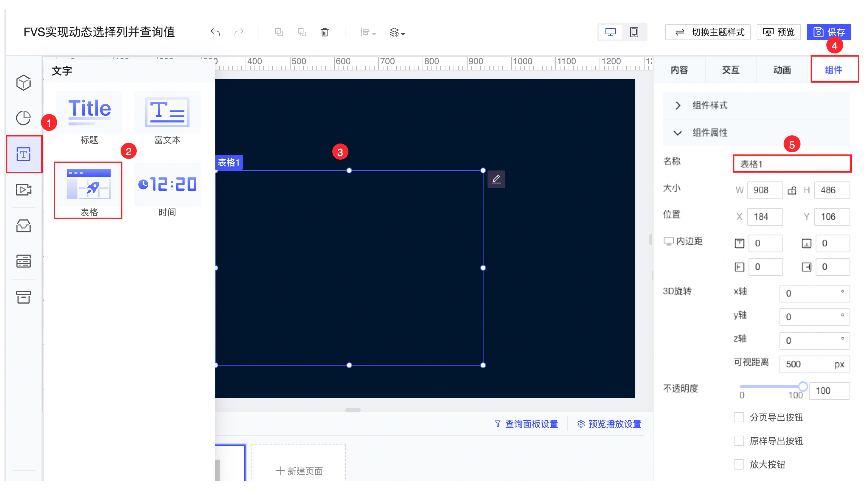The image size is (868, 495).
Task: Open the layer order dropdown
Action: click(397, 32)
